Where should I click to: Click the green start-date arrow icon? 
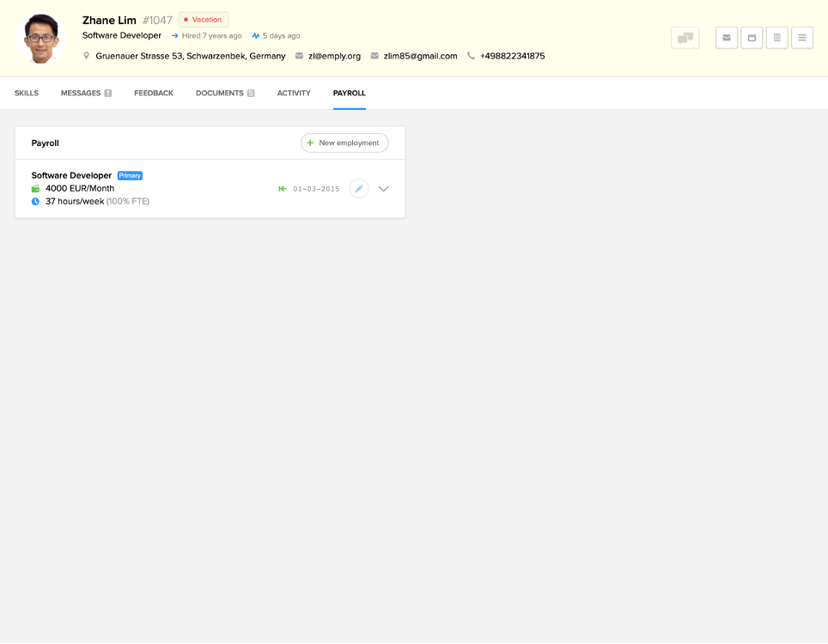283,189
